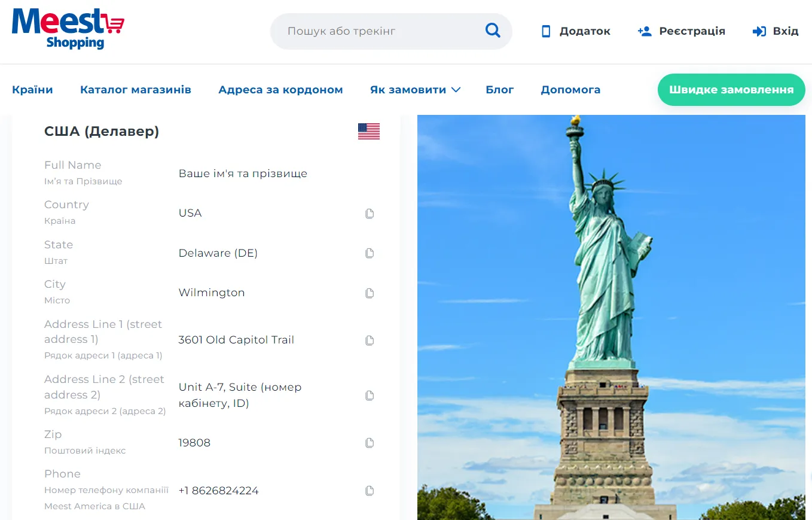Click the search magnifier icon
Image resolution: width=812 pixels, height=520 pixels.
pos(492,31)
